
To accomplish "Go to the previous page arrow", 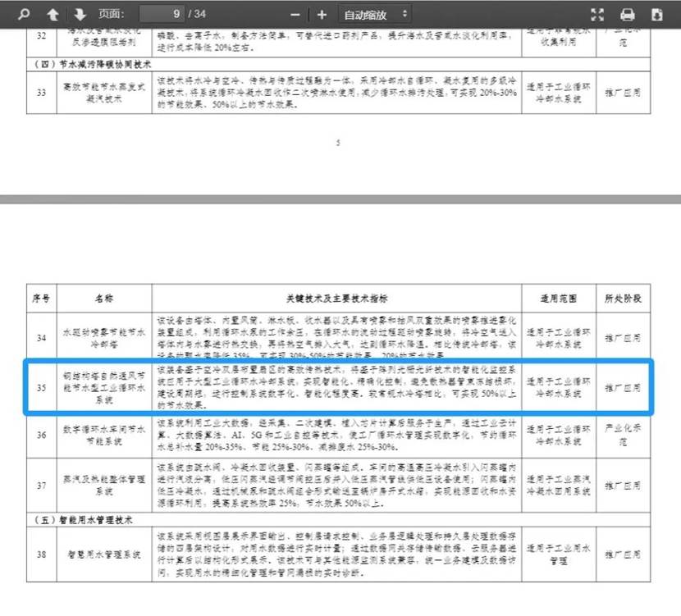I will 53,14.
